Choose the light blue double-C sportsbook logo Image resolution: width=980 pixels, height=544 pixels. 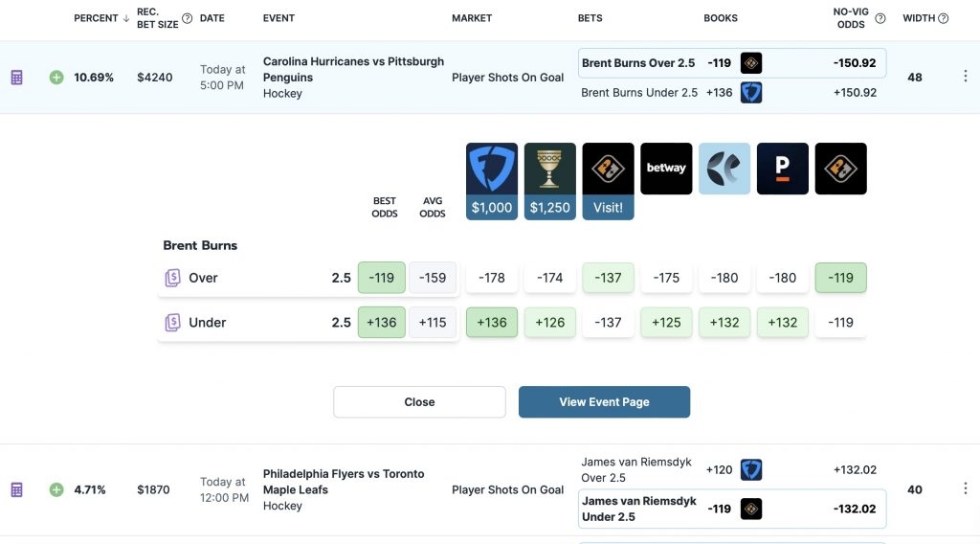[724, 169]
